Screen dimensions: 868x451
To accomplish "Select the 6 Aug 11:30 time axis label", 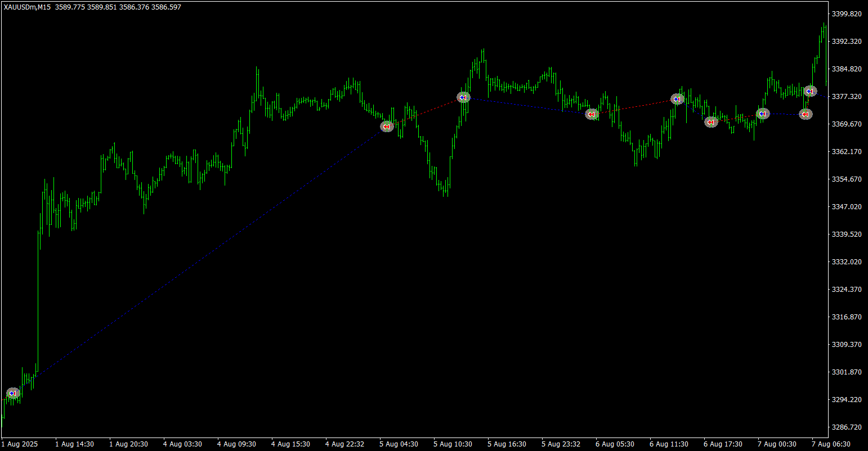I will coord(669,444).
